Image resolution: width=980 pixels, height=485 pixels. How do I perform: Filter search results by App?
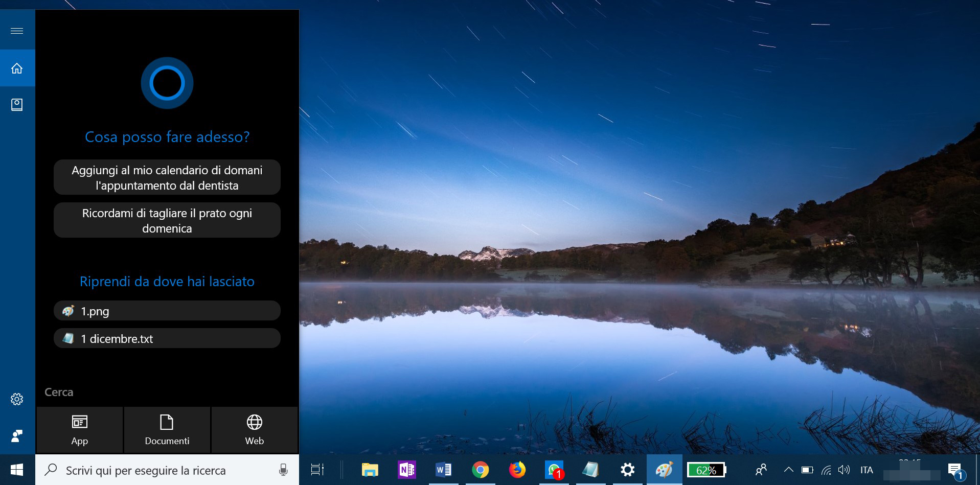79,429
